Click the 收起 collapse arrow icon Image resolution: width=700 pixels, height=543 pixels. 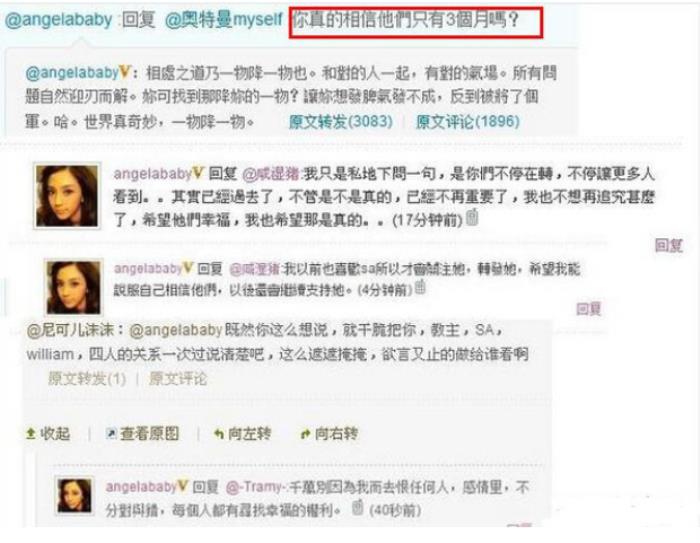[x=30, y=434]
